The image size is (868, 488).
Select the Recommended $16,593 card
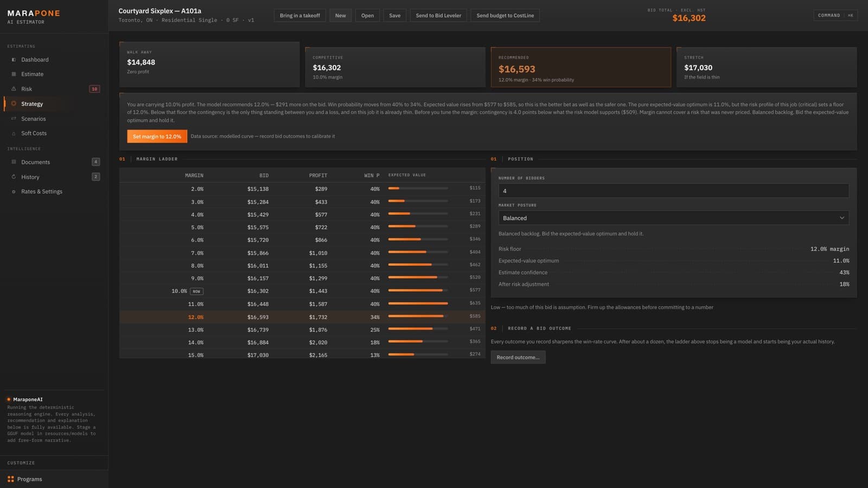point(581,67)
